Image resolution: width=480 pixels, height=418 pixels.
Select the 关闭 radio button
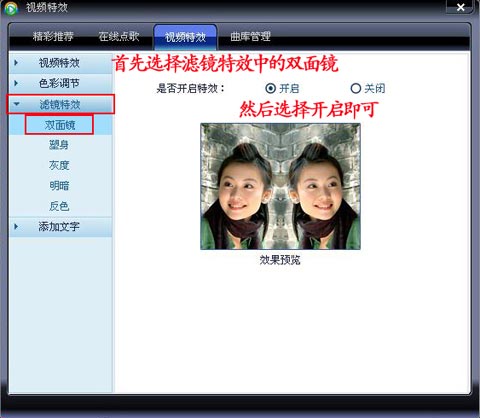pos(356,88)
